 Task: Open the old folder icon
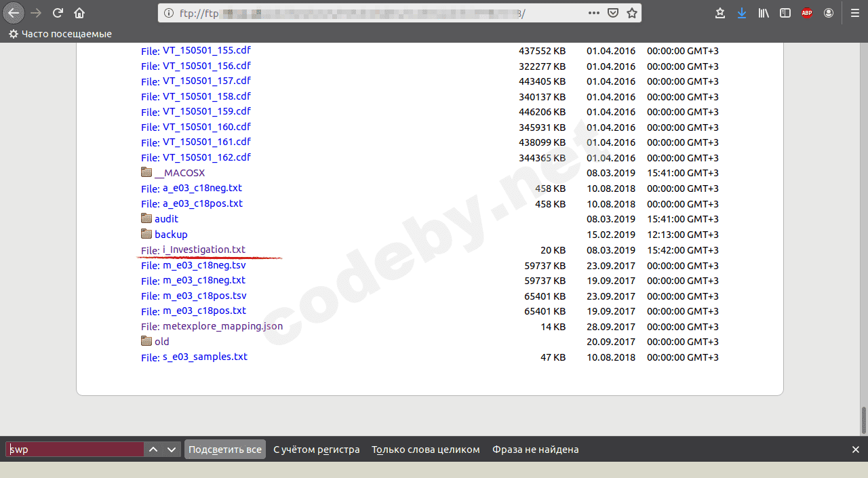coord(146,341)
